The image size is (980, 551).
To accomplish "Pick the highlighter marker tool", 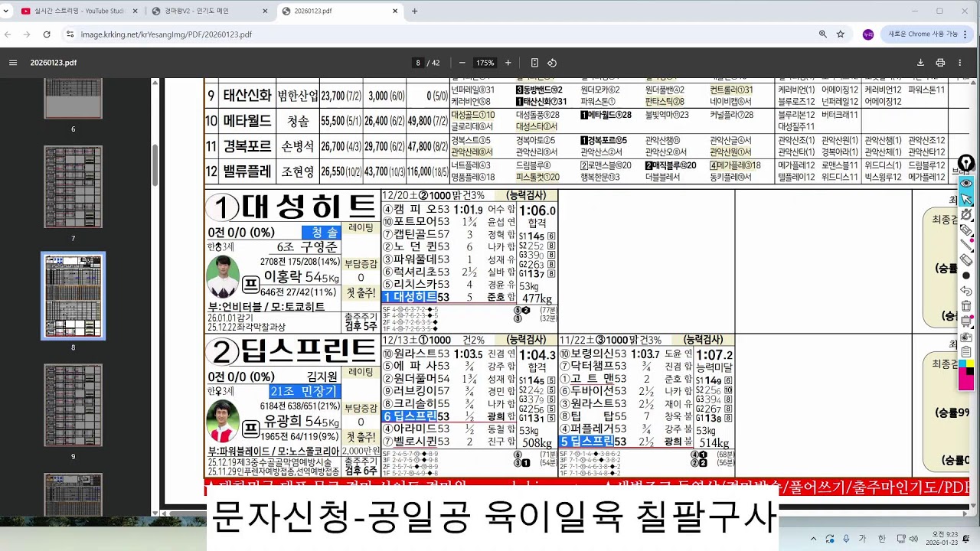I will 966,230.
